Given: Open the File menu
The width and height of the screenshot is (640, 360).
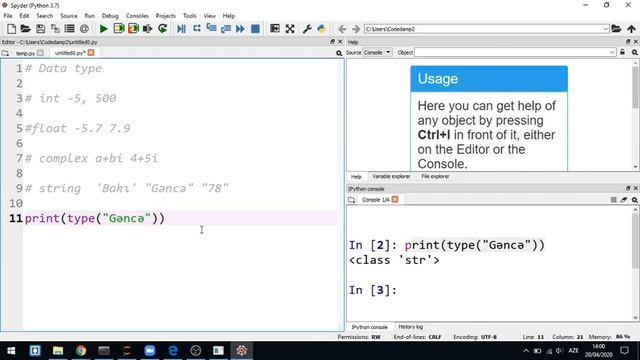Looking at the screenshot, I should click(8, 16).
